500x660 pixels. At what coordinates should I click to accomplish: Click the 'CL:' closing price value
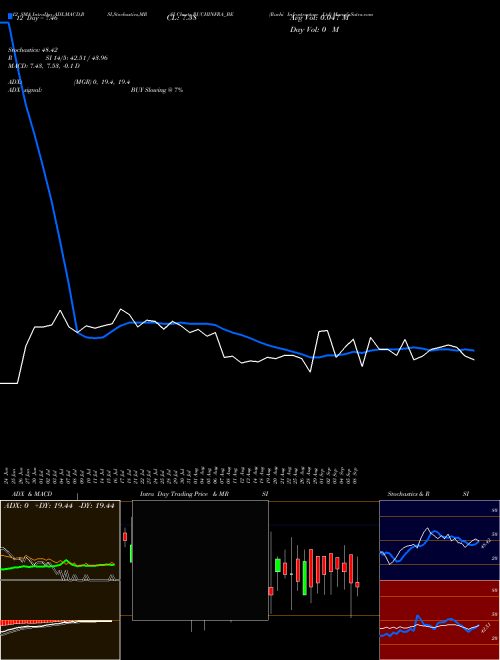tap(182, 19)
